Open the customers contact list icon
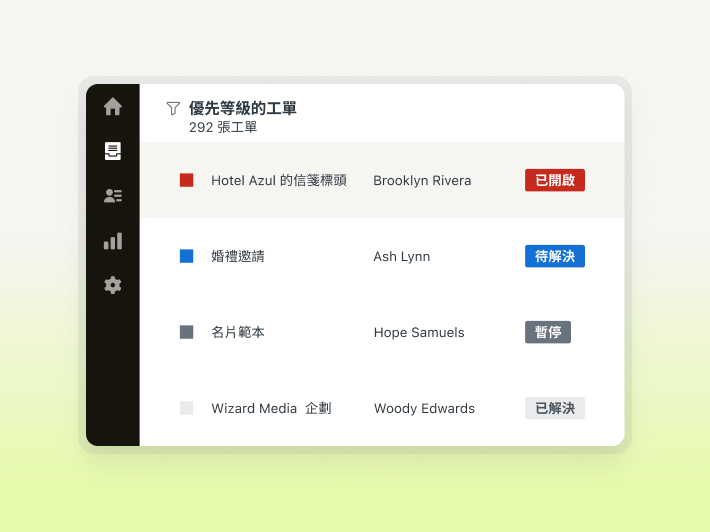Screen dimensions: 710x532 (113, 196)
